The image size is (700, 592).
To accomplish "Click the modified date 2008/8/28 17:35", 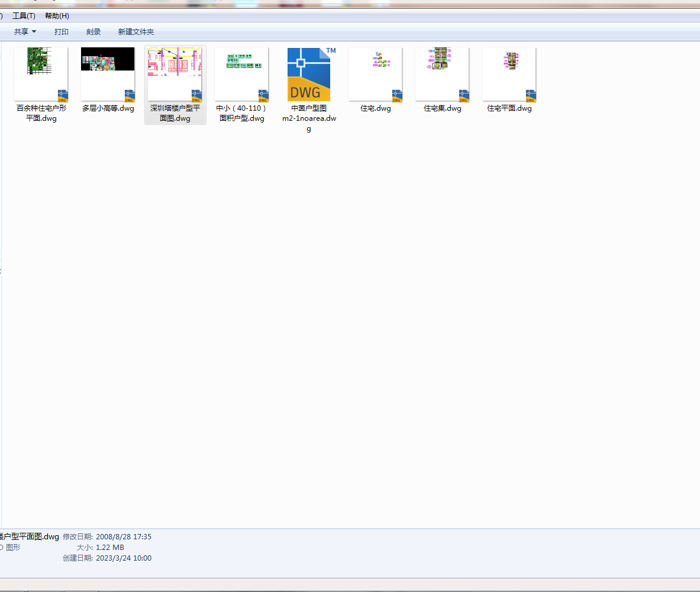I will click(x=124, y=536).
